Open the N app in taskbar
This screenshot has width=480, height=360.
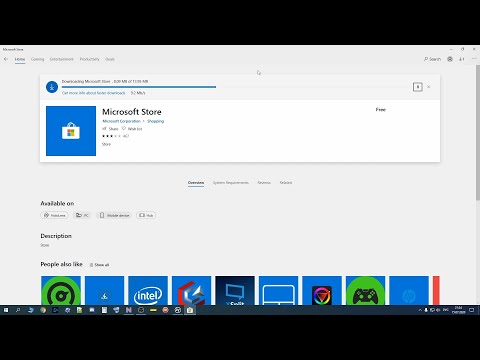129,310
